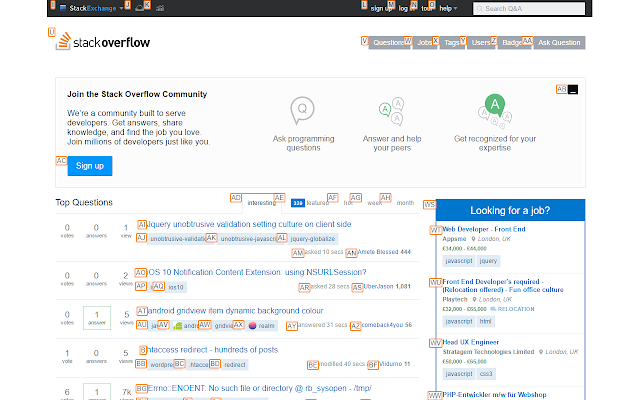
Task: Open the sign up link in top bar
Action: 381,9
